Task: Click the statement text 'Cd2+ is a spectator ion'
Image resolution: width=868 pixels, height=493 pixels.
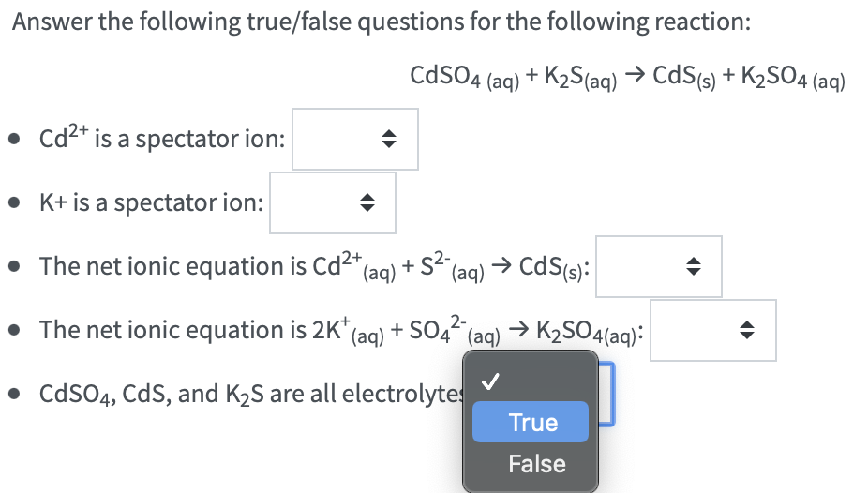Action: click(161, 141)
